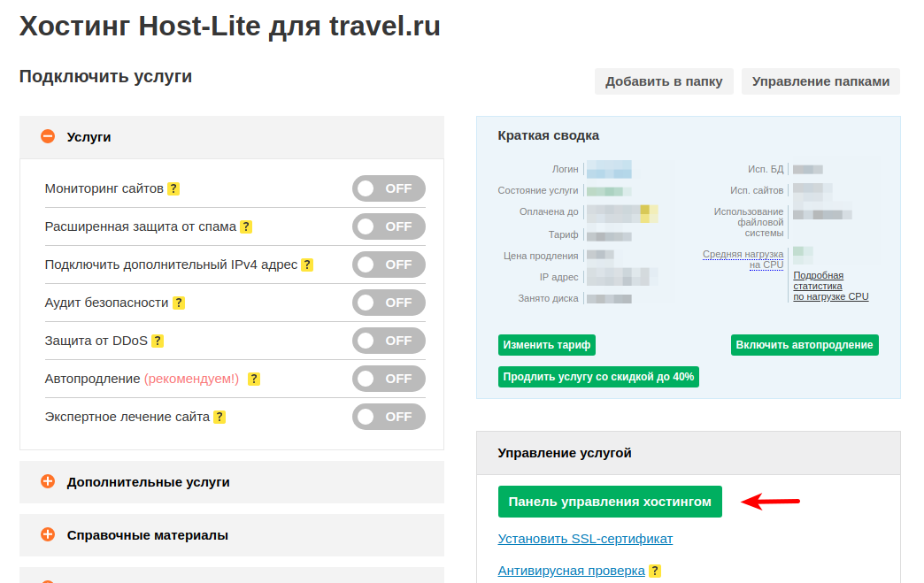Turn on Защита от DDoS switch
The height and width of the screenshot is (583, 924).
tap(389, 341)
